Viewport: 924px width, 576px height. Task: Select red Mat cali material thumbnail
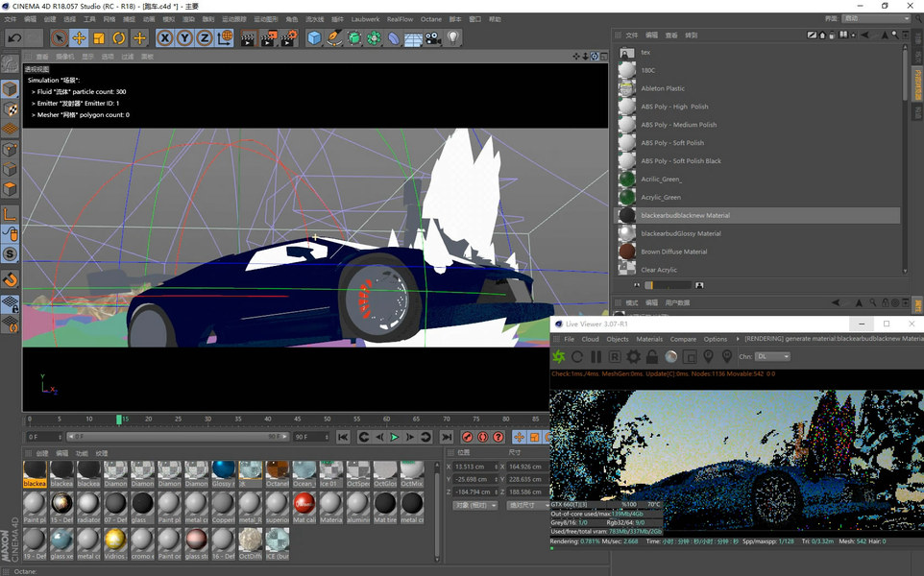304,504
